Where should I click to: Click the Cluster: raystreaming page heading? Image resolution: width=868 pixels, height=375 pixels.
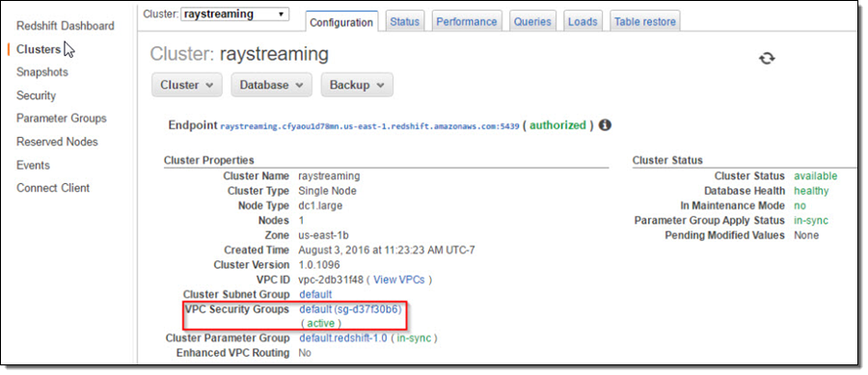[239, 54]
